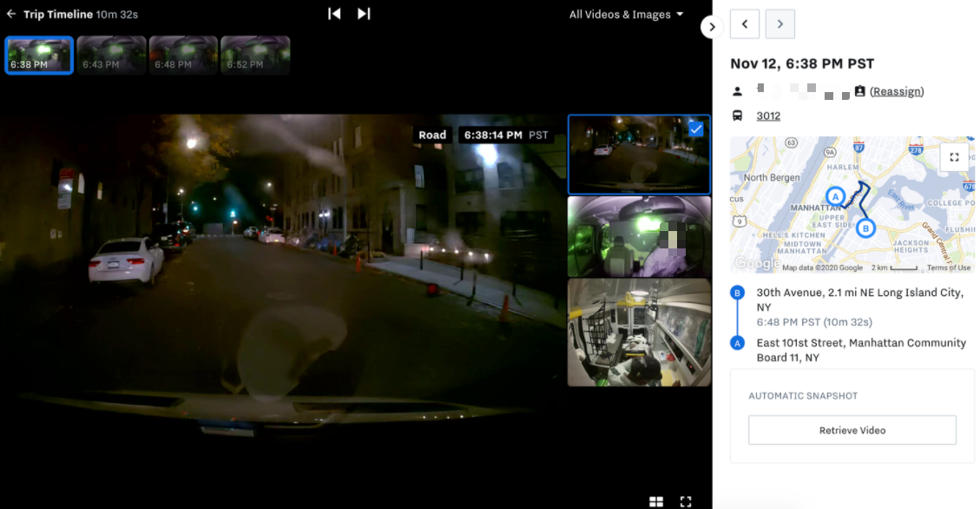Skip to the previous video clip
This screenshot has height=509, width=980.
[x=334, y=14]
